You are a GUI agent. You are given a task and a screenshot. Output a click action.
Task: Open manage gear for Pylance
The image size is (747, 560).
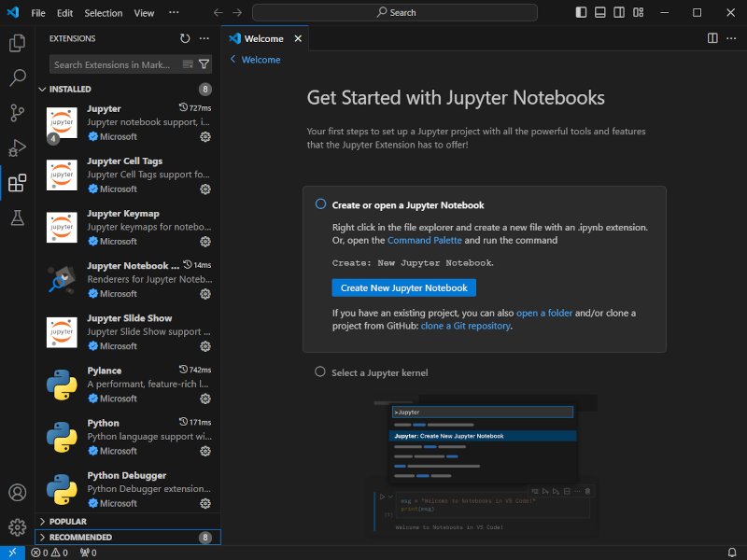tap(205, 399)
